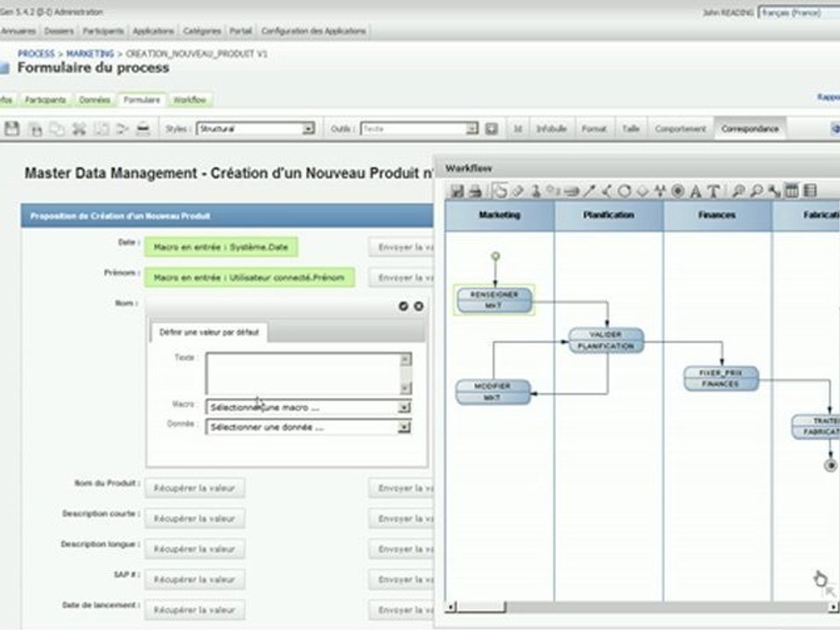Select the participant person tool in Workflow toolbar
The width and height of the screenshot is (840, 630).
tap(535, 191)
